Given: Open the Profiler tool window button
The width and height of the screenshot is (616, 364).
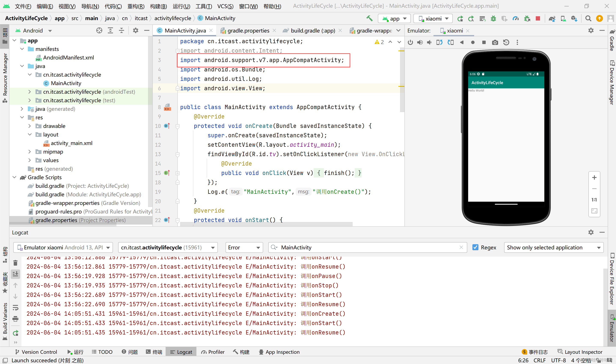Looking at the screenshot, I should (213, 352).
